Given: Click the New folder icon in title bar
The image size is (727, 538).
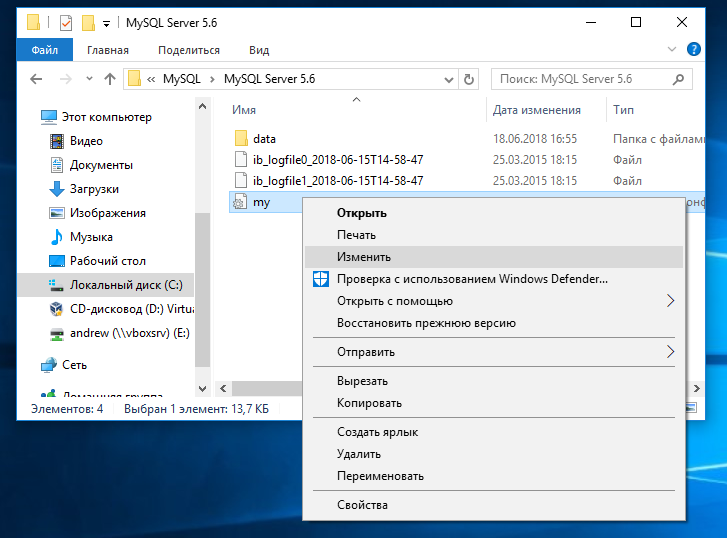Looking at the screenshot, I should tap(88, 22).
